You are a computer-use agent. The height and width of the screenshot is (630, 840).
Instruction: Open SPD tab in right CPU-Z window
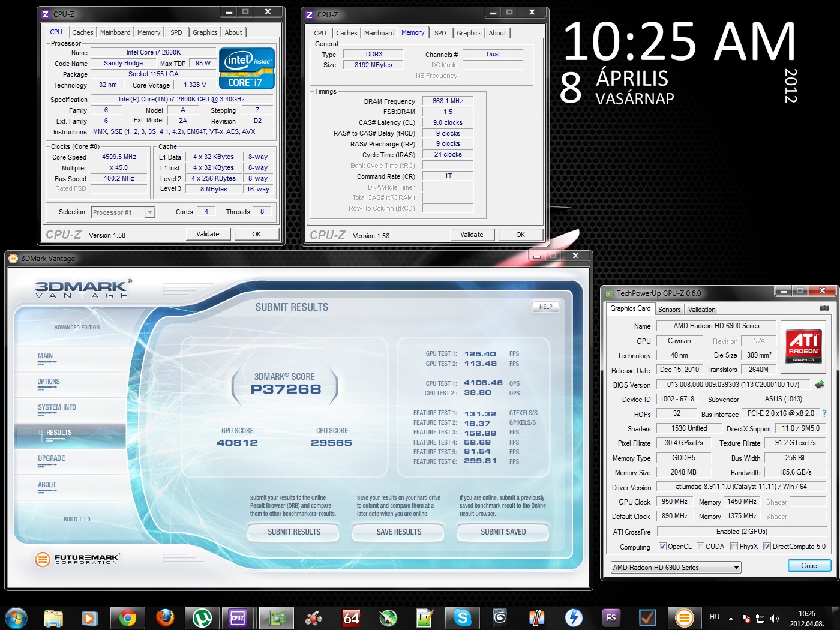point(440,33)
